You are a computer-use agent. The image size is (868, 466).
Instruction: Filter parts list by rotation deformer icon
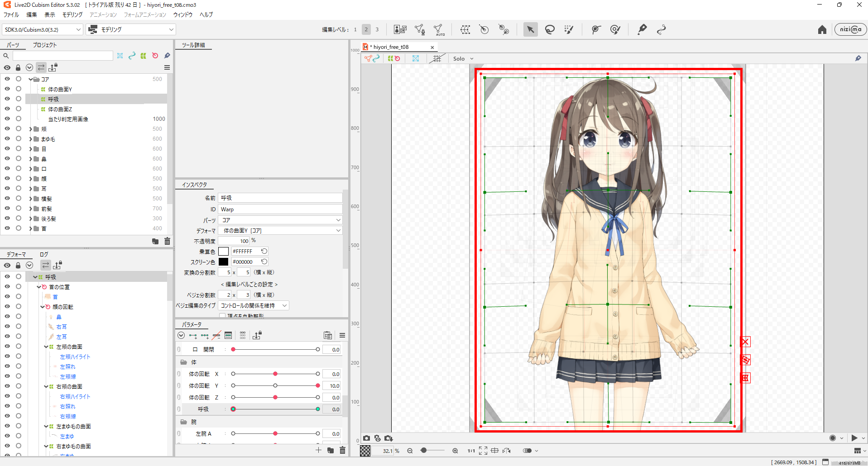(155, 56)
